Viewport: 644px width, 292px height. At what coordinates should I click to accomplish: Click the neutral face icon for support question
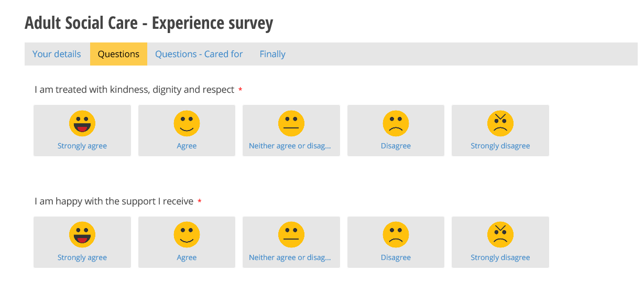[291, 235]
